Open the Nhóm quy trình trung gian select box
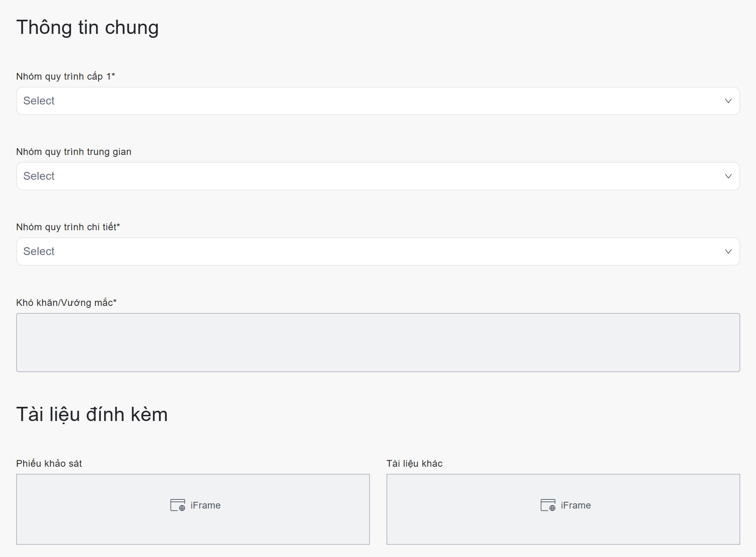Image resolution: width=756 pixels, height=557 pixels. click(355, 176)
